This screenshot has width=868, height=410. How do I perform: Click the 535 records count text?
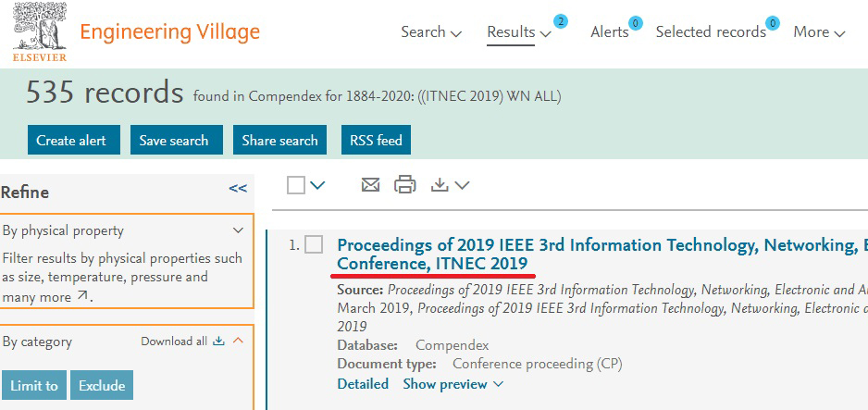tap(105, 93)
